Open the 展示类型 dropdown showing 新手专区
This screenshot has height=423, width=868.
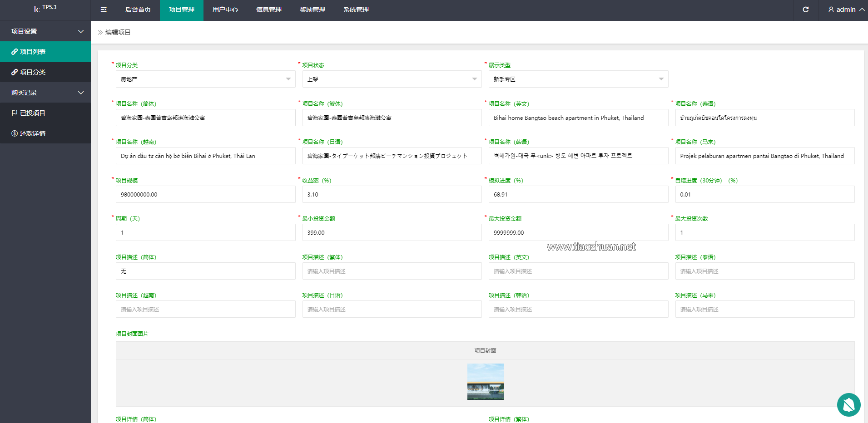578,79
